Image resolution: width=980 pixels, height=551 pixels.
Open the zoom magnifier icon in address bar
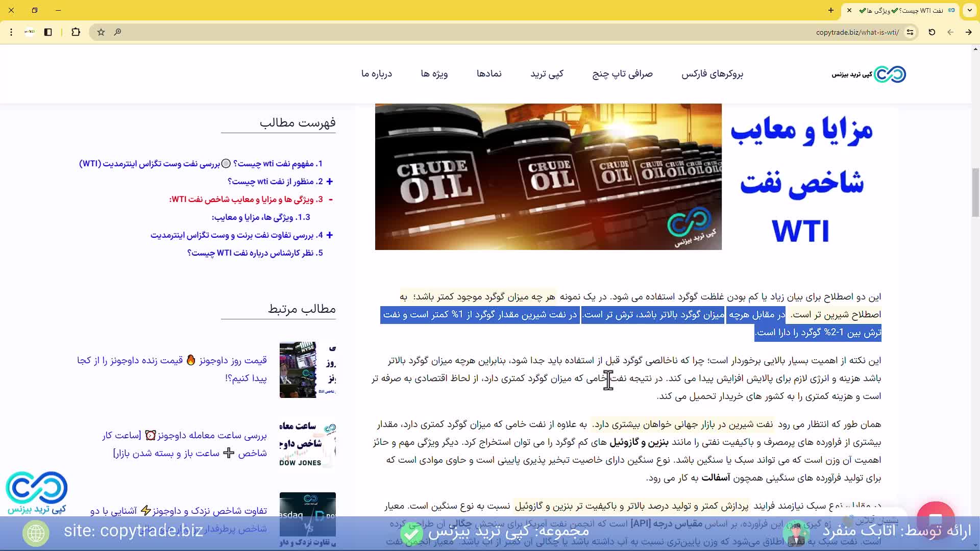pyautogui.click(x=117, y=32)
